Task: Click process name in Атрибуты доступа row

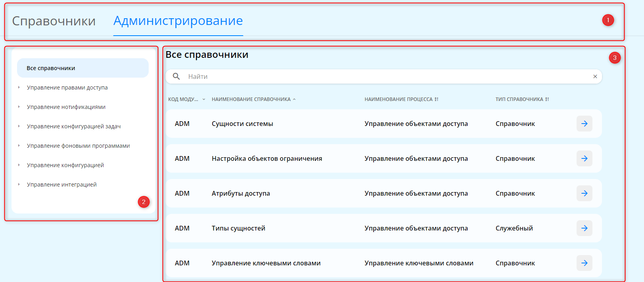Action: [416, 193]
